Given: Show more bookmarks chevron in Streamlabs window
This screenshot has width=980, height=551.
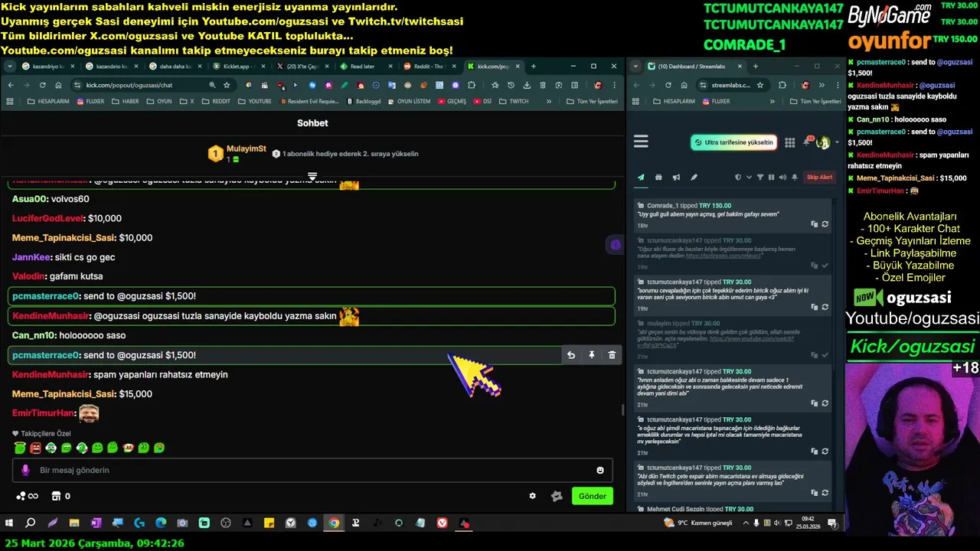Looking at the screenshot, I should click(x=772, y=101).
